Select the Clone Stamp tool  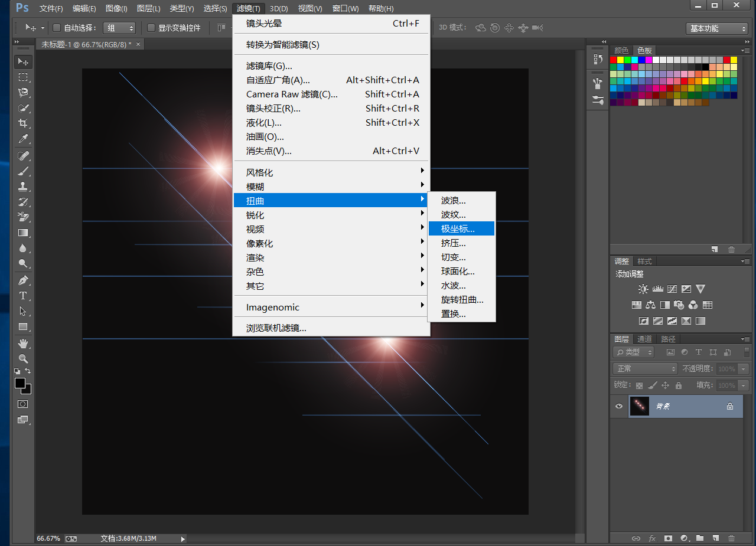coord(23,187)
